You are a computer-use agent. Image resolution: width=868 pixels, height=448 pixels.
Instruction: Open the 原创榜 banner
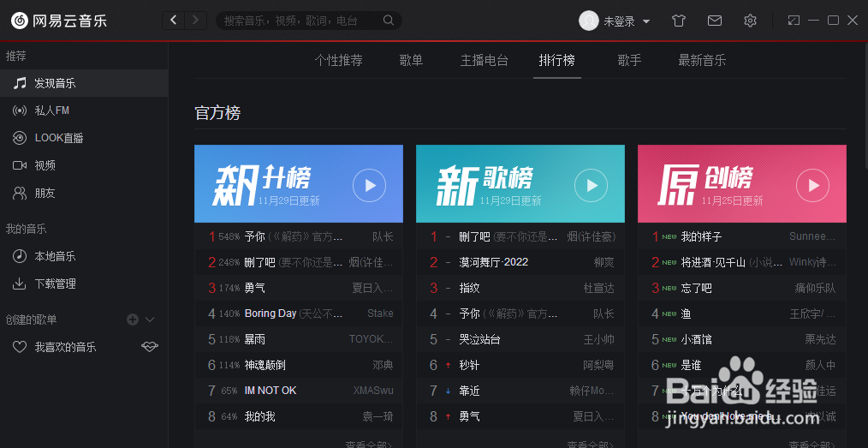click(742, 184)
